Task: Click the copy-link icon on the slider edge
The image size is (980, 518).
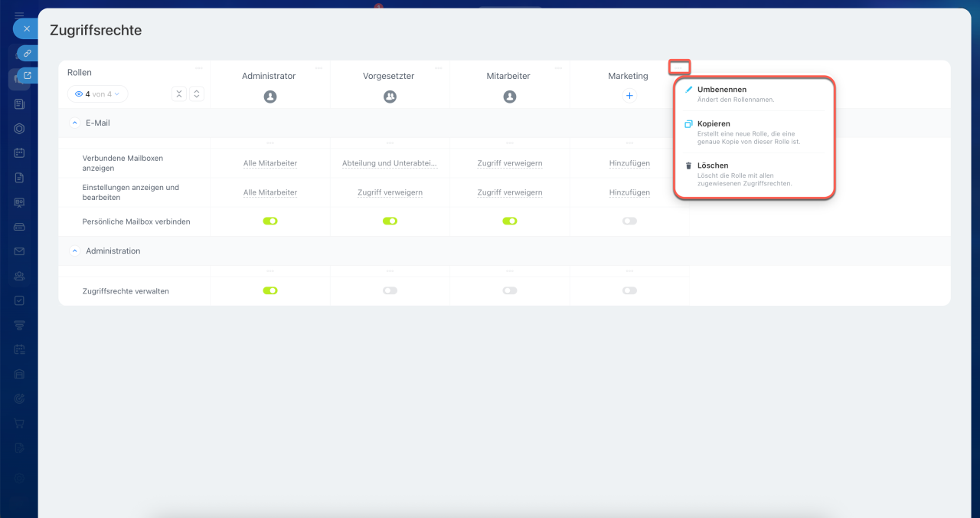Action: [27, 54]
